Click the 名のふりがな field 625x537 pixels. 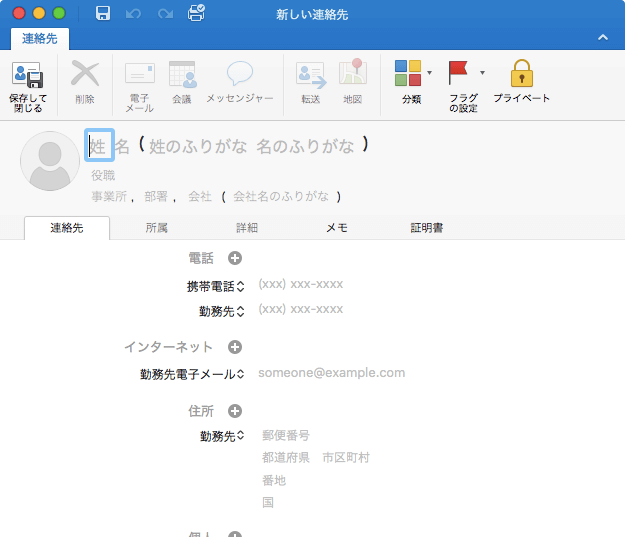pyautogui.click(x=305, y=147)
